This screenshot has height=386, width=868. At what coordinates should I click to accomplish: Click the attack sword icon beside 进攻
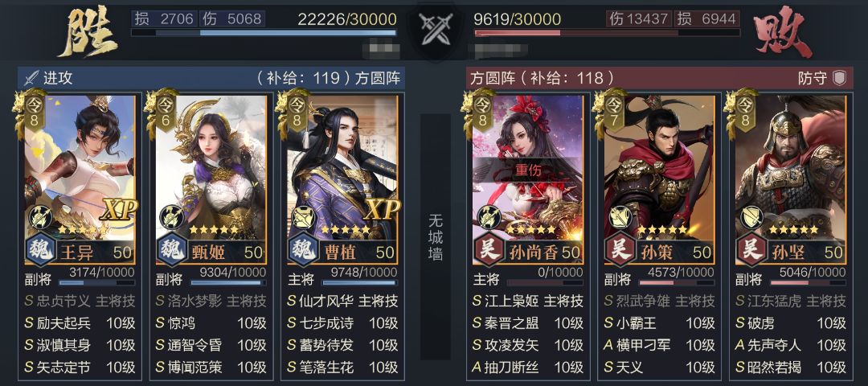point(31,78)
